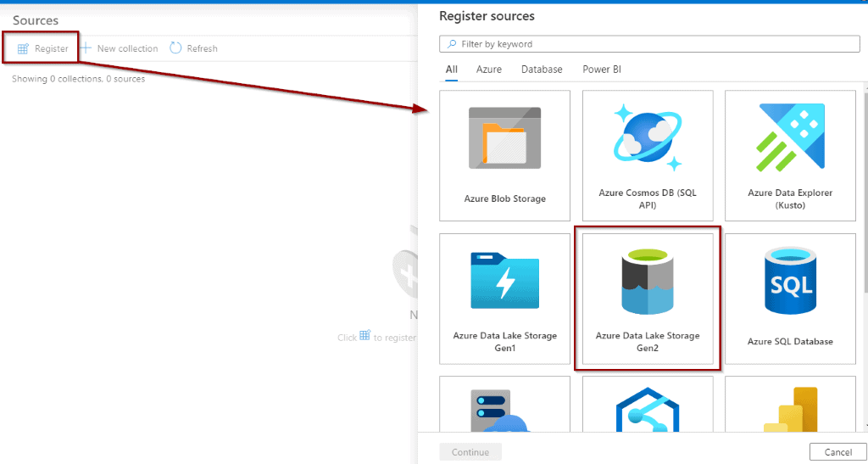Screen dimensions: 868x464
Task: Click the 'Register sources' panel heading
Action: click(487, 17)
